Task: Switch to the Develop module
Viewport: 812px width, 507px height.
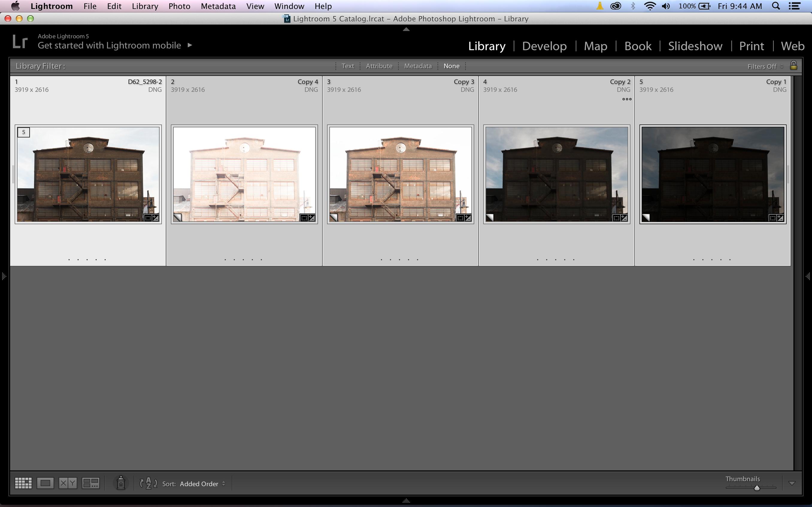Action: tap(544, 46)
